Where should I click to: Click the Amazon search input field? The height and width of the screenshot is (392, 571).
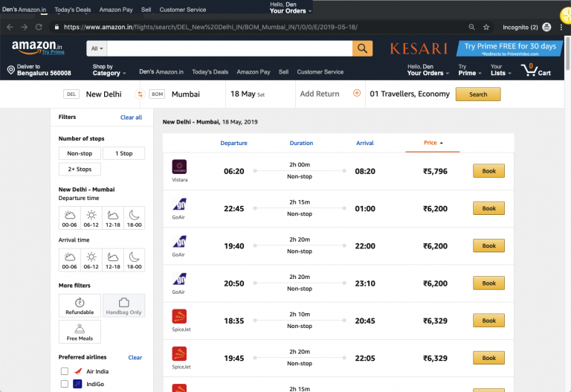click(x=230, y=48)
